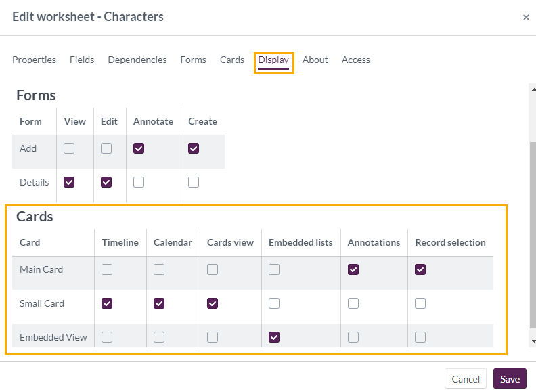Uncheck Record selection for Main Card
Screen dimensions: 536x392
tap(420, 269)
